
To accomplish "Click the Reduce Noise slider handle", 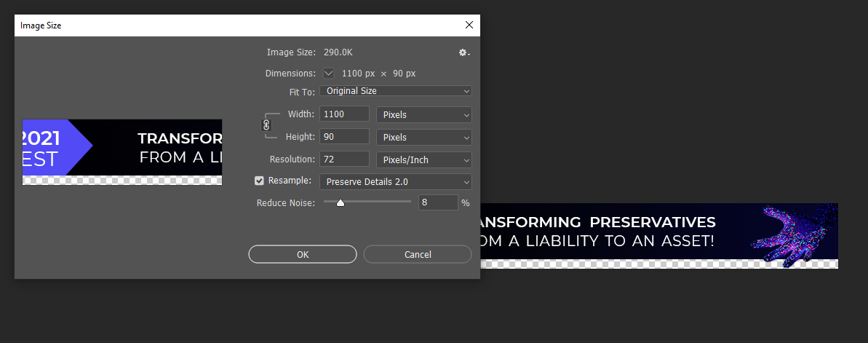I will tap(341, 202).
